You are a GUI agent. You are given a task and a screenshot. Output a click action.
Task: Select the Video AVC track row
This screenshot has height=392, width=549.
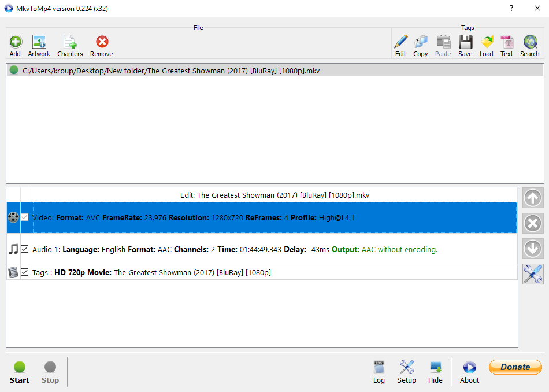click(274, 217)
